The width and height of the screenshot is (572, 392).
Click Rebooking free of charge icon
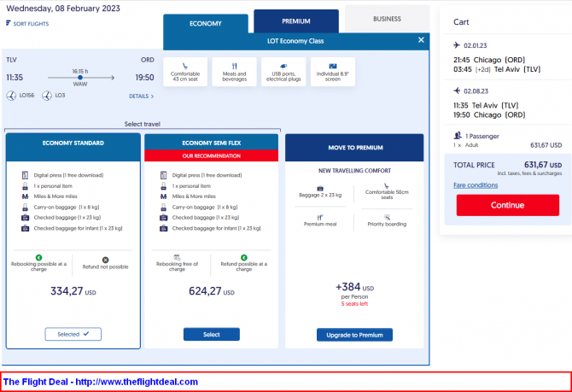click(177, 257)
